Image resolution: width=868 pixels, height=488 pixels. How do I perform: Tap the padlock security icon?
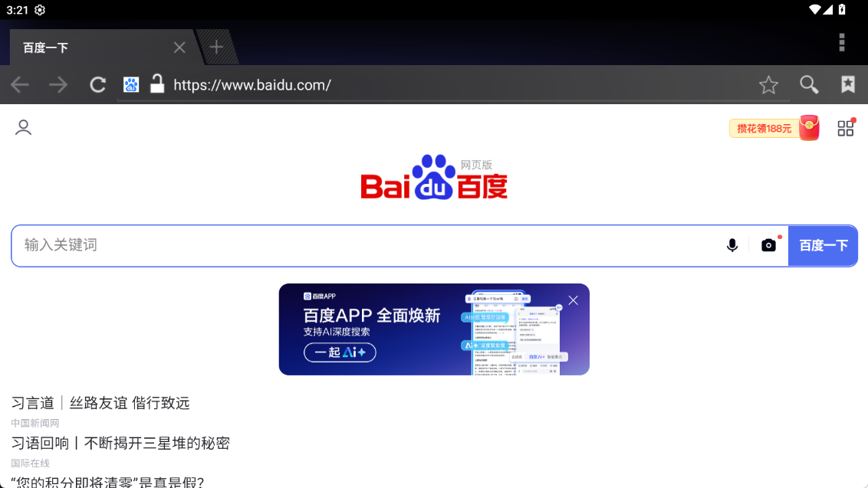pyautogui.click(x=157, y=84)
